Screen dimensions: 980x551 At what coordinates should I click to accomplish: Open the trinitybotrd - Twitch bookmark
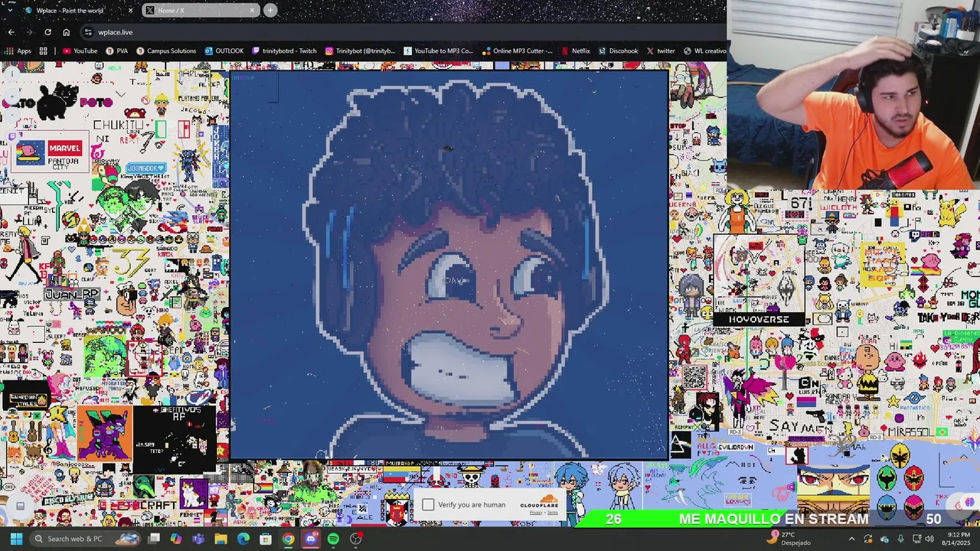click(284, 51)
